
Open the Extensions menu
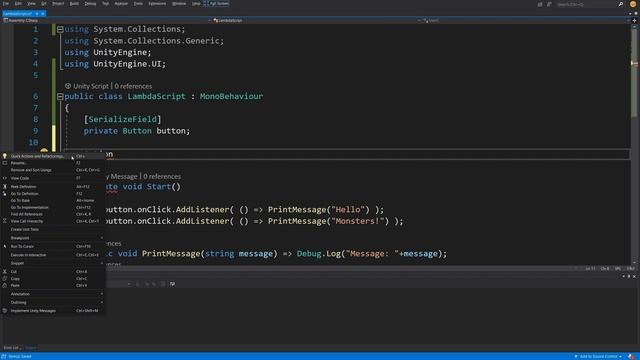[x=157, y=4]
